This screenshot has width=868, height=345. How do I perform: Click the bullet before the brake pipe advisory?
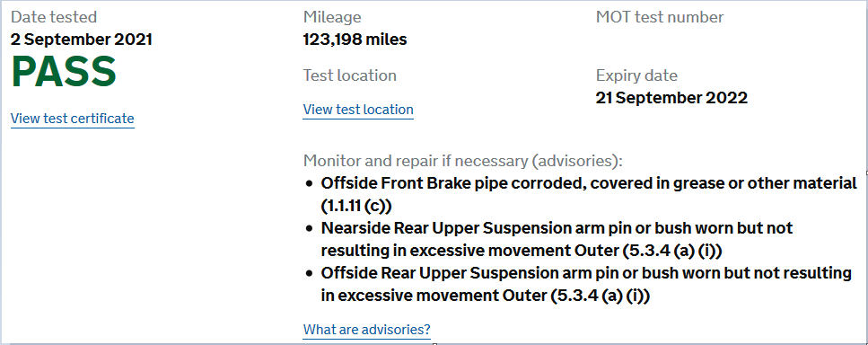tap(309, 183)
